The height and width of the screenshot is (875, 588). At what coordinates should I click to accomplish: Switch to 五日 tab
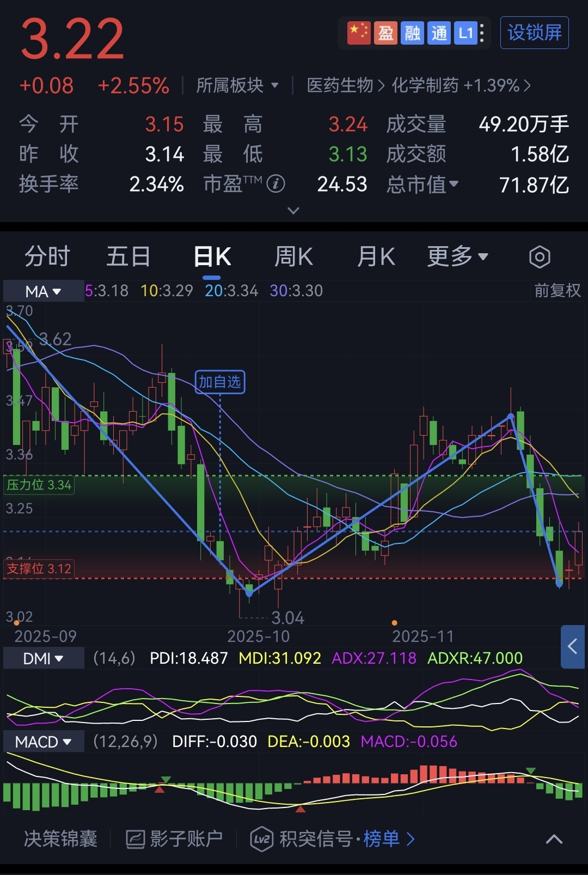tap(128, 256)
